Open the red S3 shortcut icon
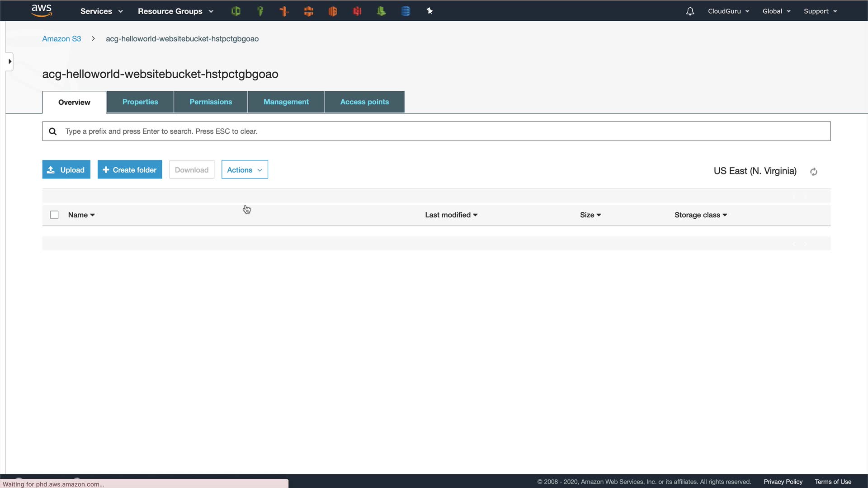 coord(357,11)
